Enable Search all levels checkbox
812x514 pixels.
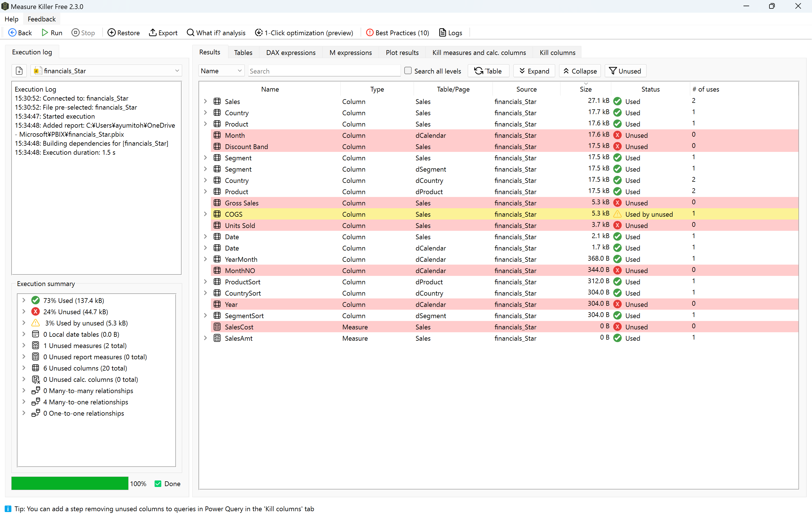(408, 71)
